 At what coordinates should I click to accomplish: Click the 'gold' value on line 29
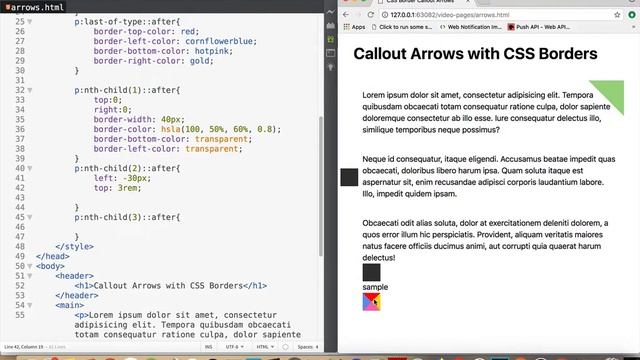click(x=200, y=61)
